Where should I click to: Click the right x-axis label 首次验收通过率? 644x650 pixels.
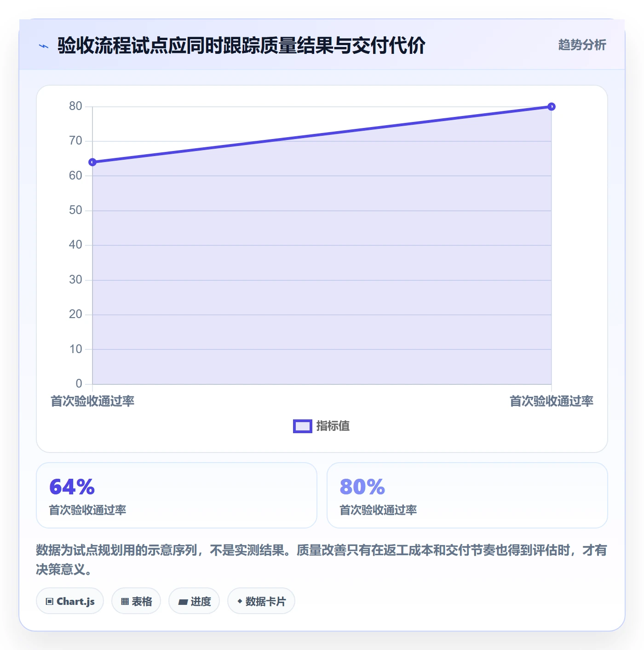pyautogui.click(x=551, y=401)
